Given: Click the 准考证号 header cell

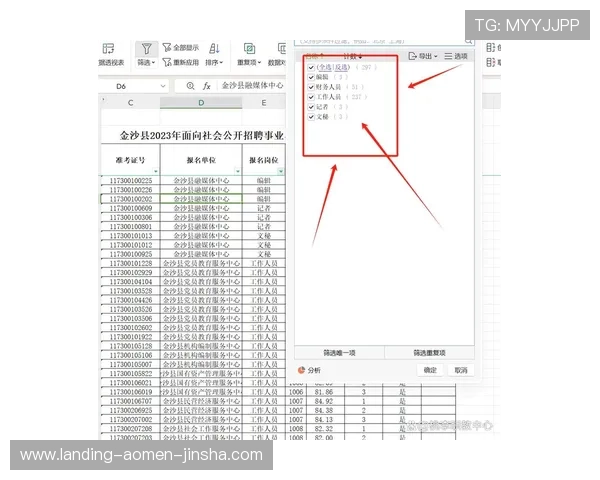Looking at the screenshot, I should point(130,160).
